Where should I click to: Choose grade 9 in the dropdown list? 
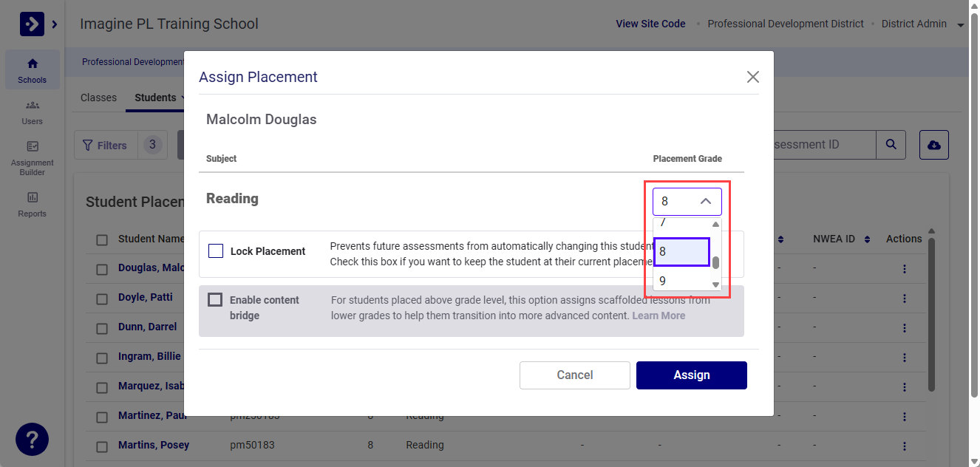point(681,281)
